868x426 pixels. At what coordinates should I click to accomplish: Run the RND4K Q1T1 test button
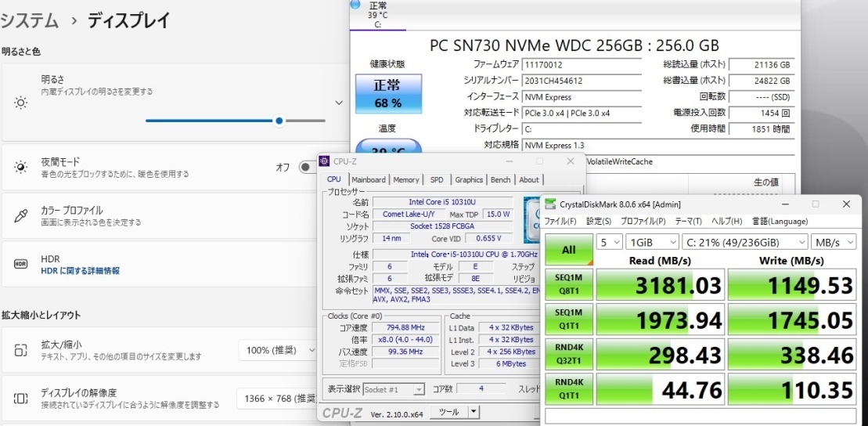[x=568, y=389]
